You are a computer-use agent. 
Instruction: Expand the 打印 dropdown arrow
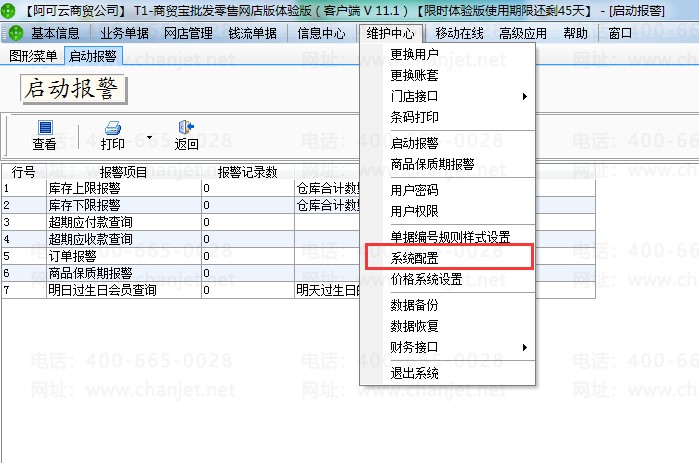(149, 137)
